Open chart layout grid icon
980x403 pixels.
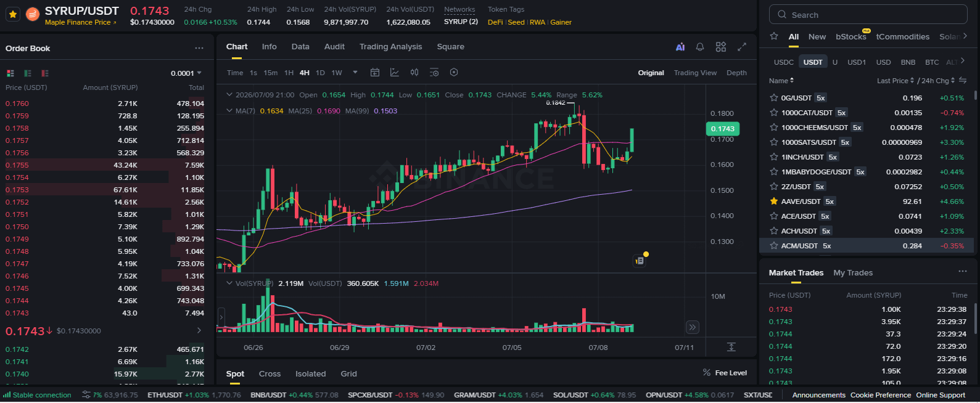[721, 47]
